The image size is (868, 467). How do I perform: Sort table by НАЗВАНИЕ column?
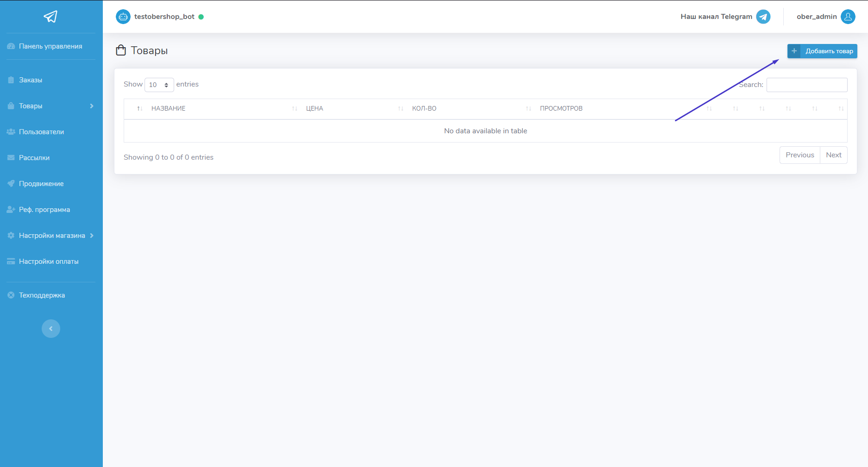click(x=168, y=108)
